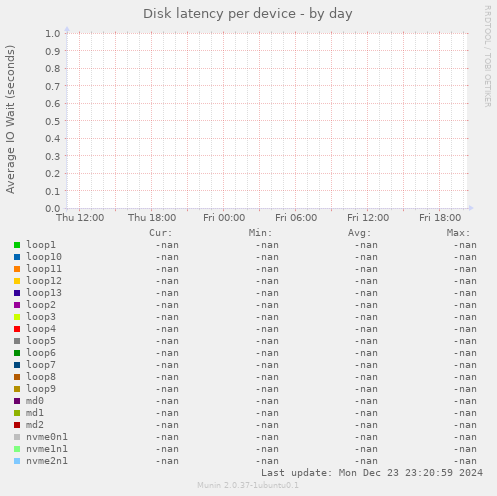Click the Cur: column header
This screenshot has width=497, height=496.
click(x=161, y=233)
